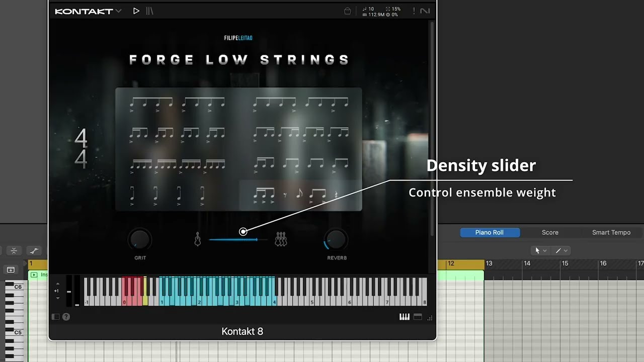The width and height of the screenshot is (644, 362).
Task: Click the collapse-mode button in Logic toolbar
Action: pos(14,250)
